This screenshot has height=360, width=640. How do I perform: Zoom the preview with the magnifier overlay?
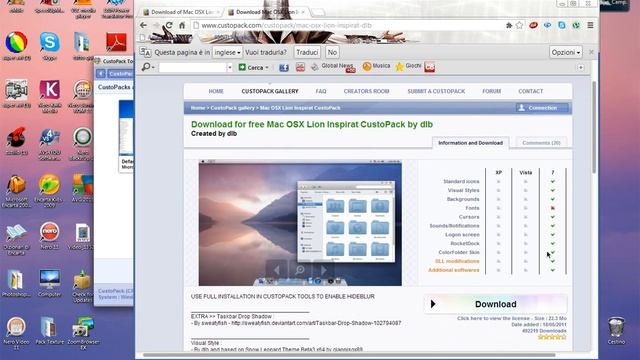pos(300,270)
